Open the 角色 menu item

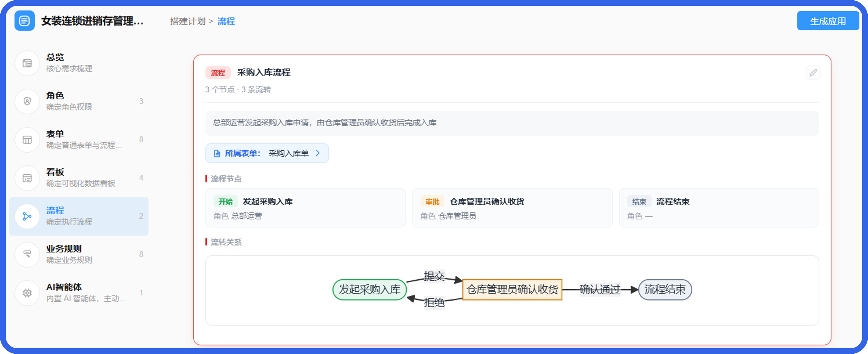tap(79, 101)
